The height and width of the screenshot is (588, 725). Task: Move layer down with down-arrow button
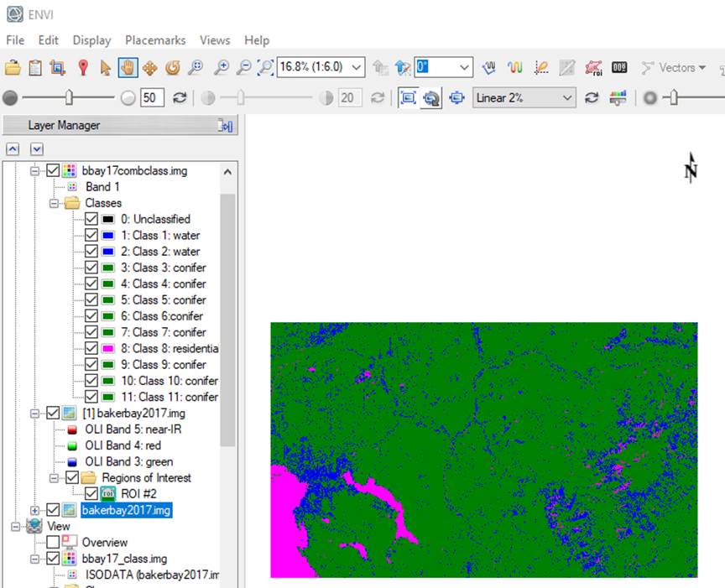point(37,149)
